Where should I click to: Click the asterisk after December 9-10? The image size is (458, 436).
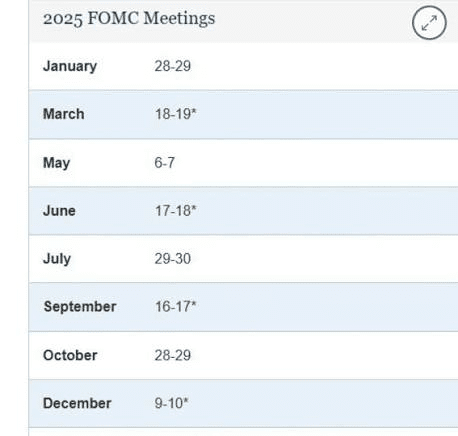pos(186,400)
